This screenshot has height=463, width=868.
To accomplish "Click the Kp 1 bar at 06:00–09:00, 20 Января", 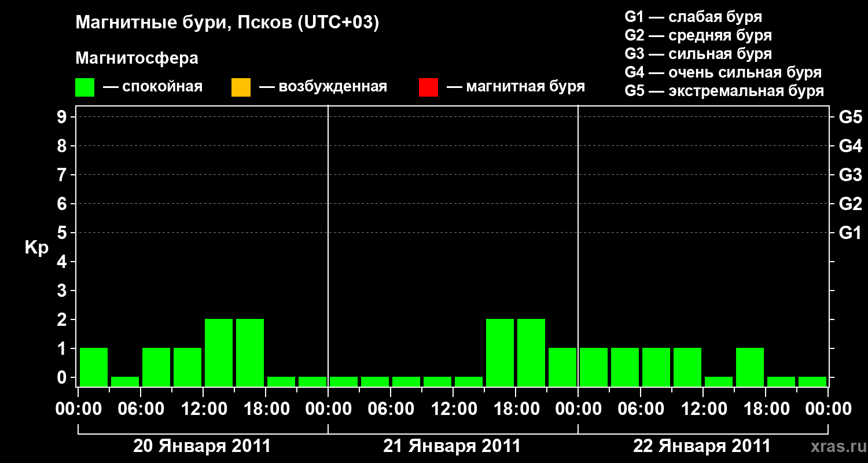I will (x=156, y=367).
